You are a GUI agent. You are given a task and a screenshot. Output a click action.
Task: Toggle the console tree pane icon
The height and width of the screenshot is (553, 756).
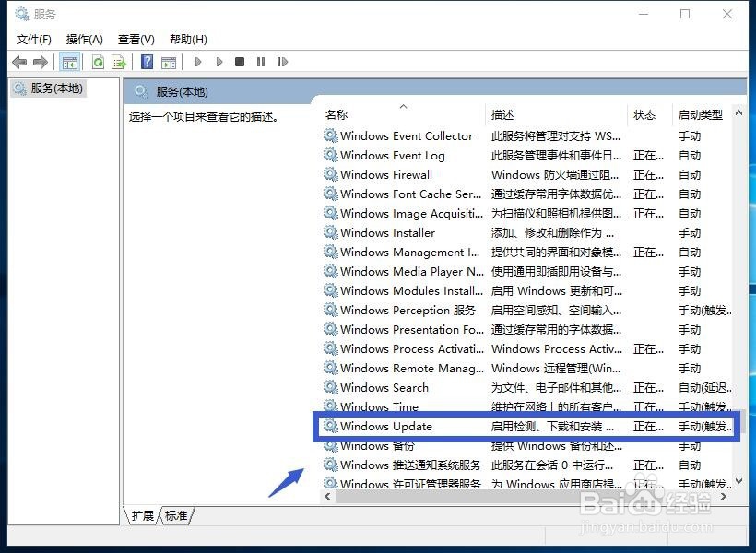tap(69, 62)
